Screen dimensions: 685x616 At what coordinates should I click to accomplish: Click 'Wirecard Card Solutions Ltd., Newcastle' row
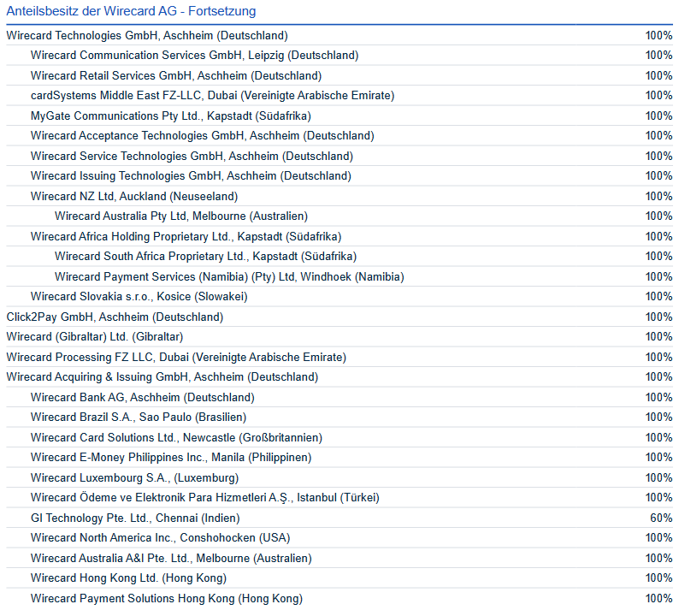[x=340, y=438]
